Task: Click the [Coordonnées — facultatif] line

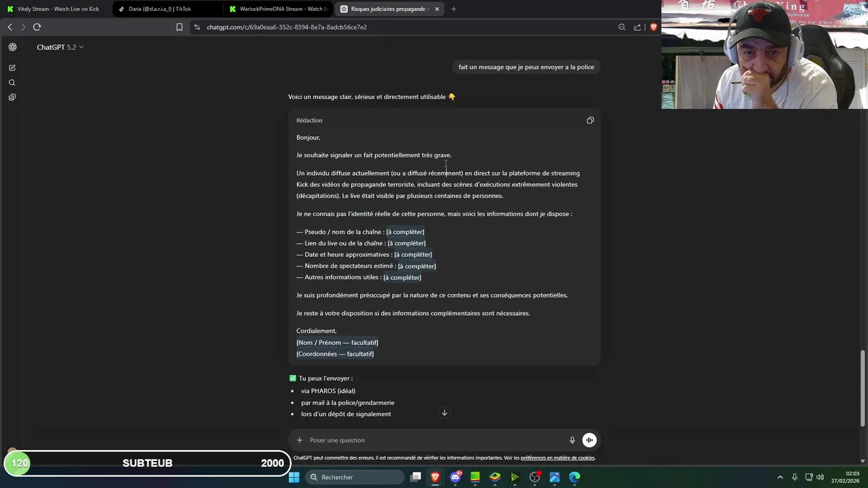Action: pyautogui.click(x=335, y=354)
